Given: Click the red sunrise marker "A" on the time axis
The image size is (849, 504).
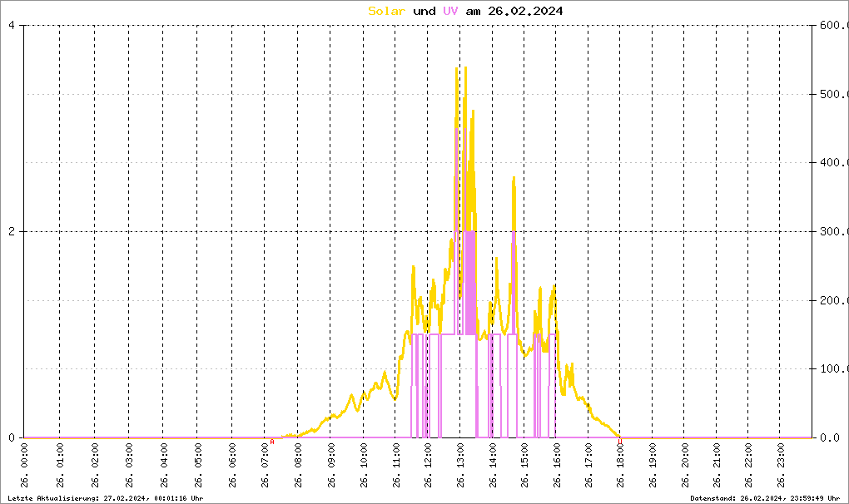Looking at the screenshot, I should click(272, 442).
